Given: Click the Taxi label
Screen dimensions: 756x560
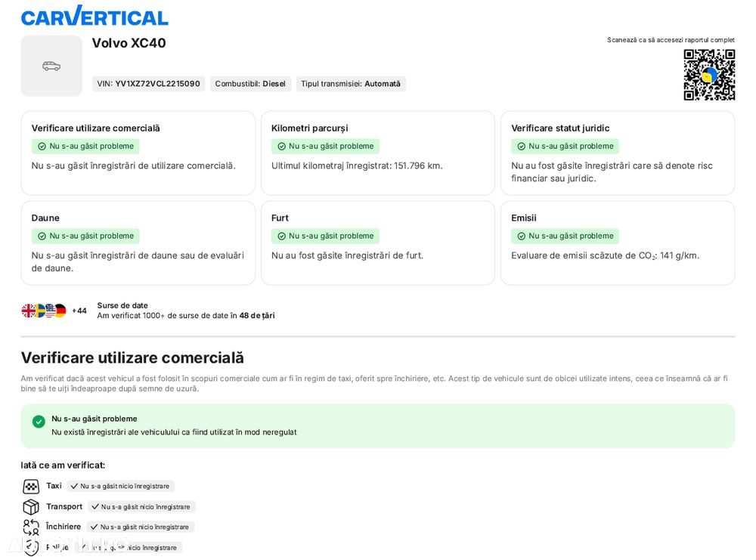Looking at the screenshot, I should pyautogui.click(x=54, y=486).
